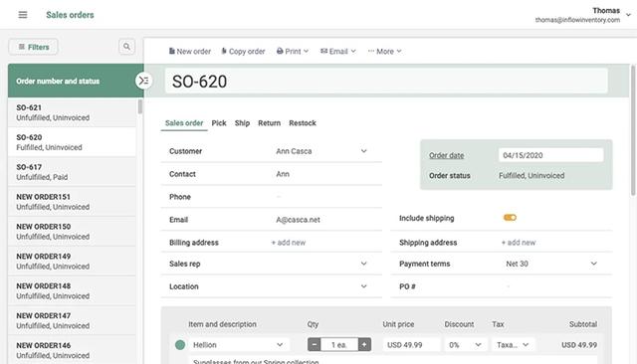Switch to the Restock tab
The height and width of the screenshot is (364, 637).
[303, 123]
